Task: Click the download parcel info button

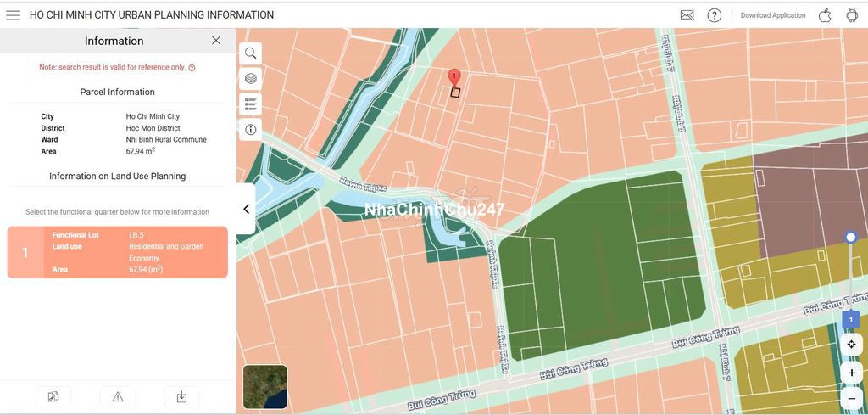Action: (181, 396)
